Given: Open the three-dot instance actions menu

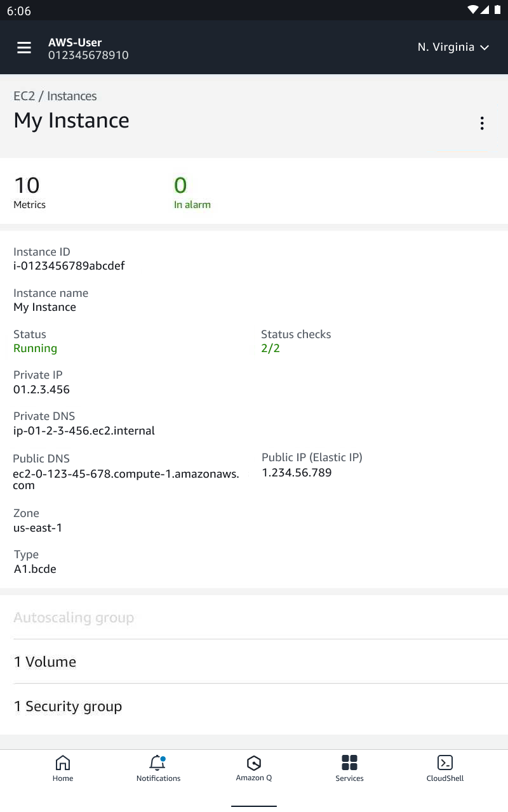Looking at the screenshot, I should coord(482,123).
